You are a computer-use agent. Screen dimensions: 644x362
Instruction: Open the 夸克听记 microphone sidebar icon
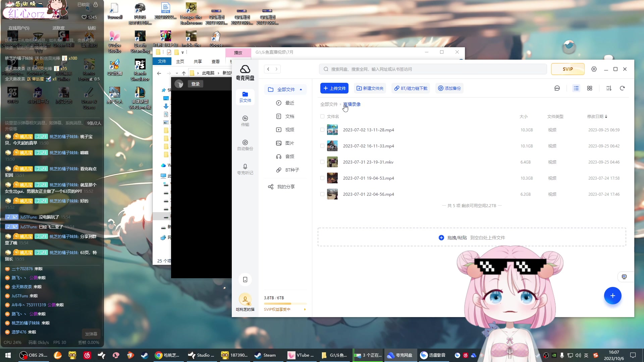pyautogui.click(x=245, y=169)
